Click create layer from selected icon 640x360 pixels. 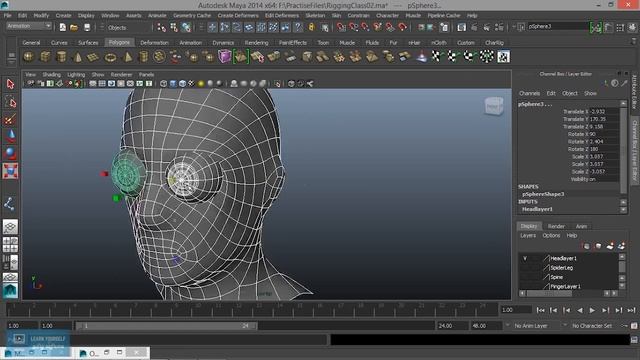point(621,246)
